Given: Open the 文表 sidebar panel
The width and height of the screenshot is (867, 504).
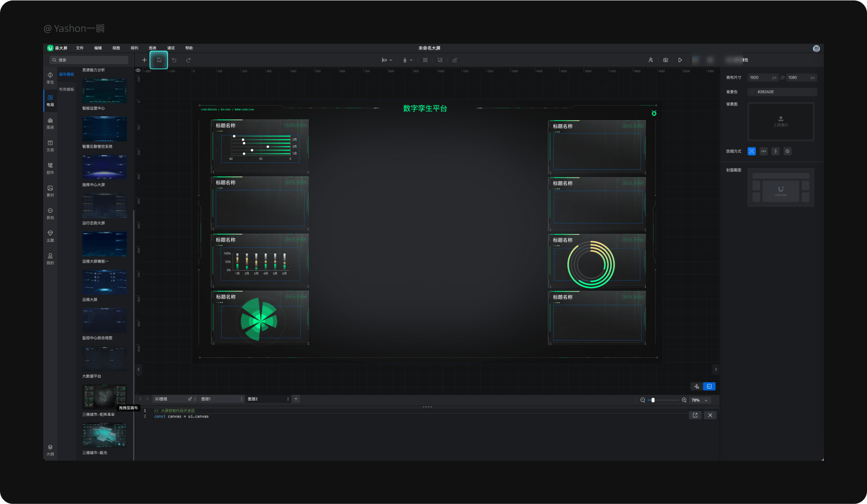Looking at the screenshot, I should point(50,146).
